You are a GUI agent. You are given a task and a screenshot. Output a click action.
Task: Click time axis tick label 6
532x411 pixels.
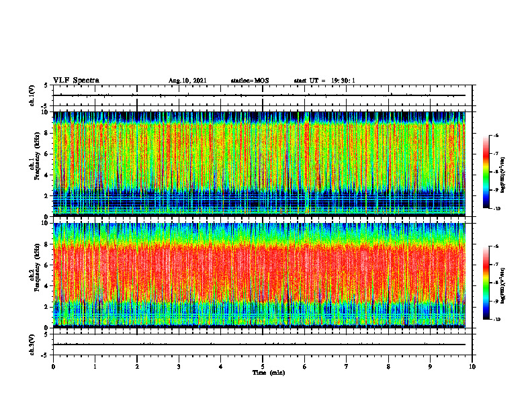pyautogui.click(x=305, y=367)
